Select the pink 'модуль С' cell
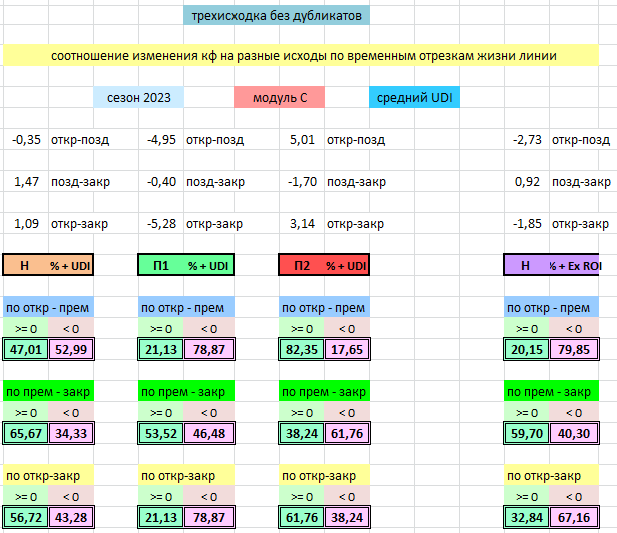The image size is (617, 533). point(279,98)
